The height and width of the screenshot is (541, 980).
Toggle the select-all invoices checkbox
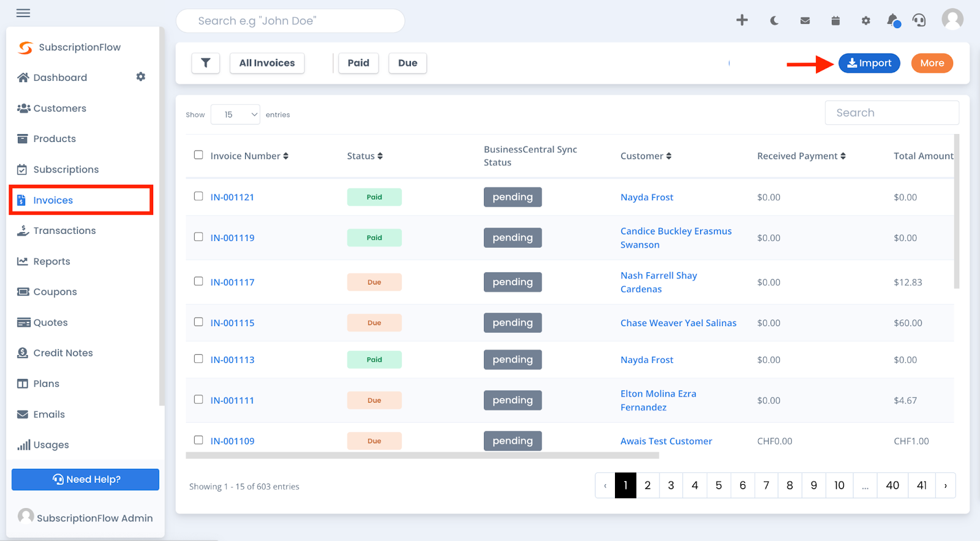(x=198, y=155)
